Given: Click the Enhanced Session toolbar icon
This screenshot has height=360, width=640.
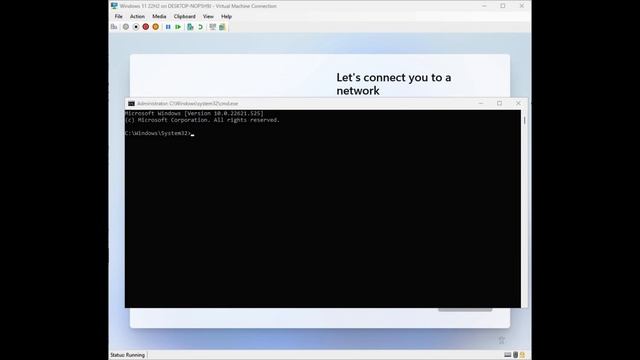Looking at the screenshot, I should pyautogui.click(x=212, y=27).
